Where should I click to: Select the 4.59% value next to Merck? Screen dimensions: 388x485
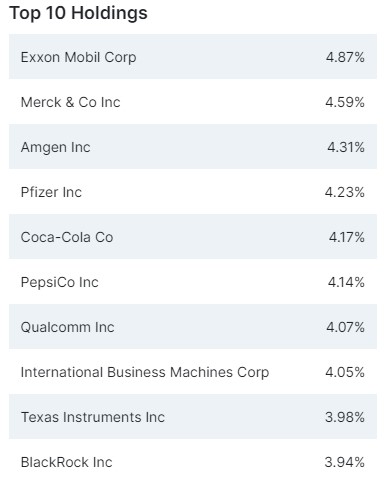click(345, 102)
